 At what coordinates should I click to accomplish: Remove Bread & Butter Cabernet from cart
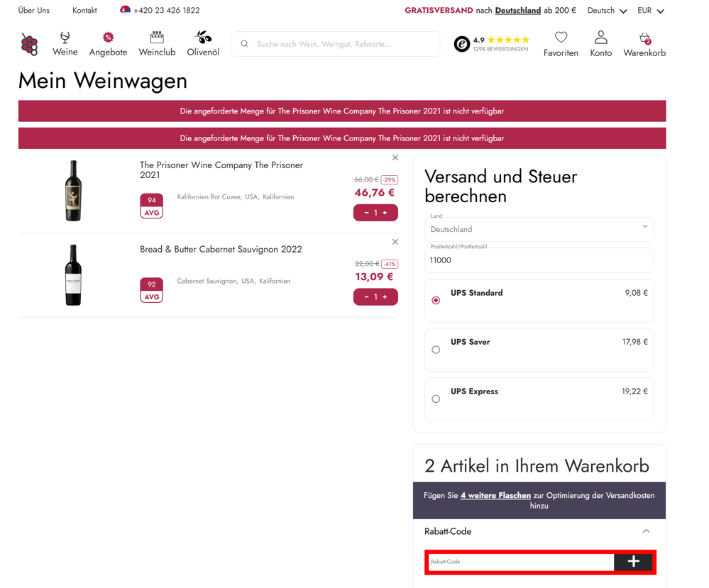point(395,242)
